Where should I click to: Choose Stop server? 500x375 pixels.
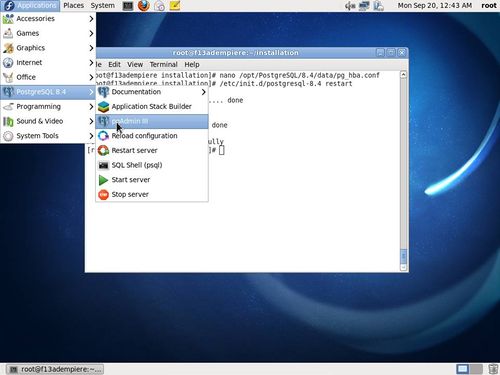click(152, 195)
